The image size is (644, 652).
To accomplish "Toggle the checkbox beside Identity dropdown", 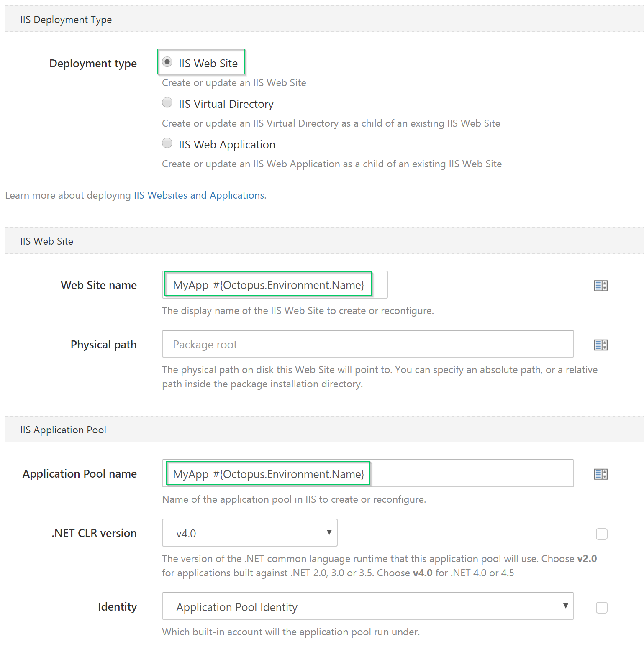I will pos(601,608).
